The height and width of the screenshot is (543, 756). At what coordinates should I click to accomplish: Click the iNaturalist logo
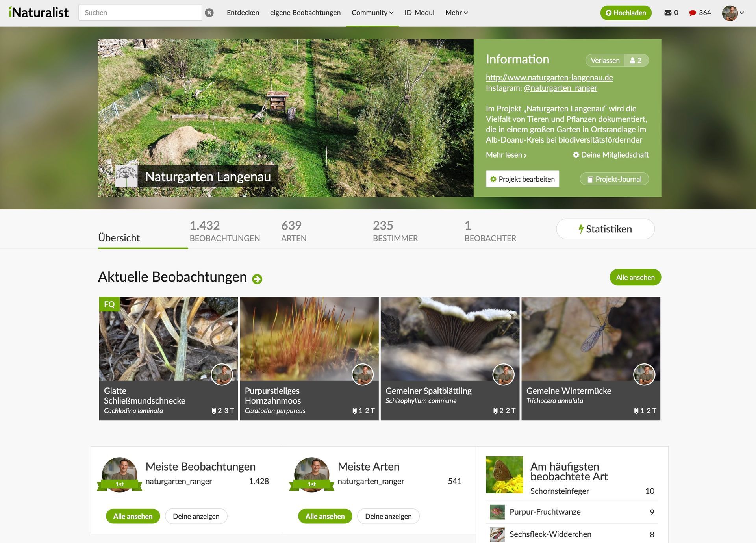point(39,13)
